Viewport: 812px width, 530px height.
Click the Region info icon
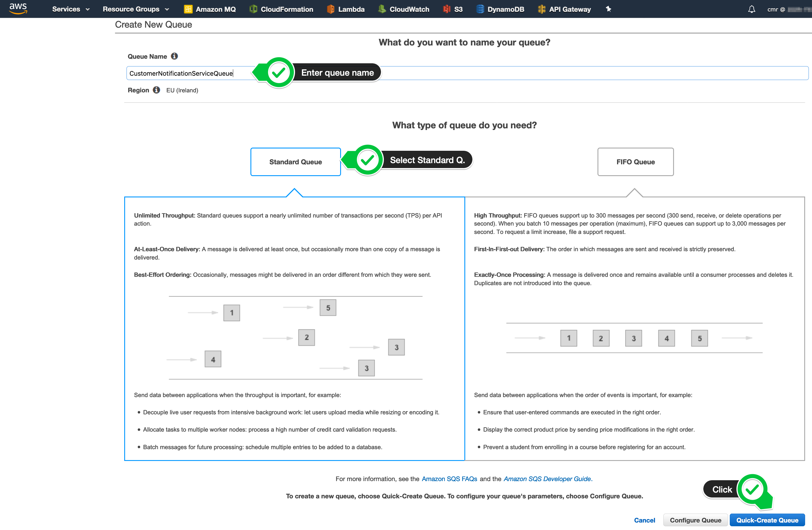click(156, 90)
